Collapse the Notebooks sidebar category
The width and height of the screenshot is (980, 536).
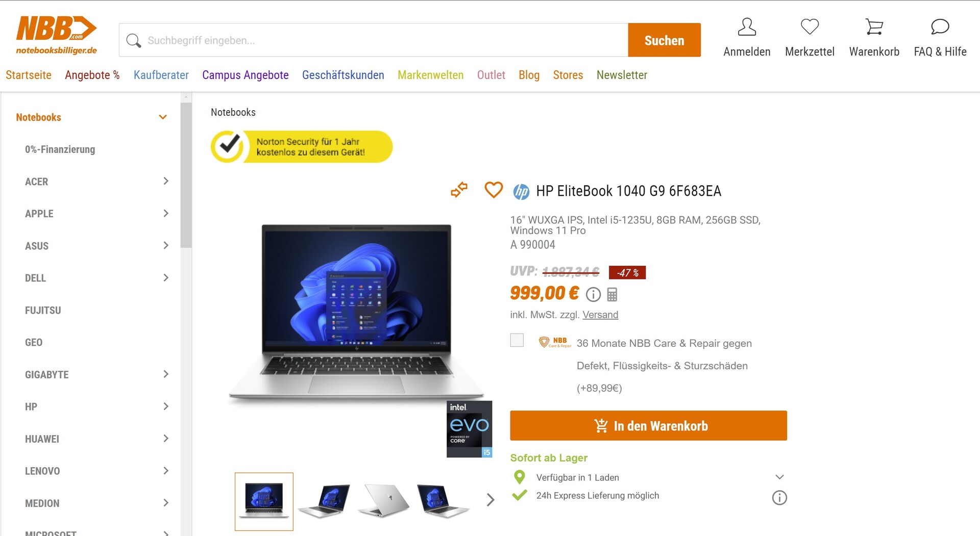click(163, 117)
